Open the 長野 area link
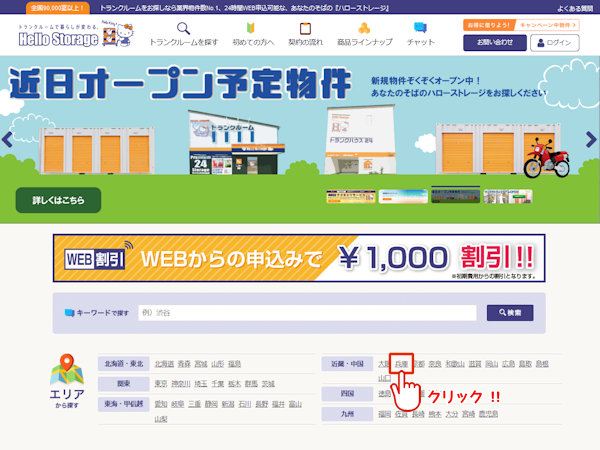 [262, 404]
